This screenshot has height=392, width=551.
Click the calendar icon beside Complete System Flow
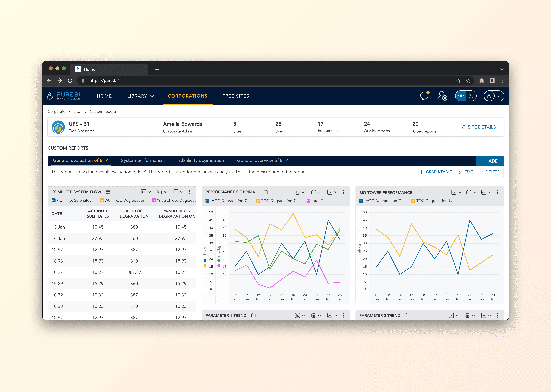pos(108,192)
